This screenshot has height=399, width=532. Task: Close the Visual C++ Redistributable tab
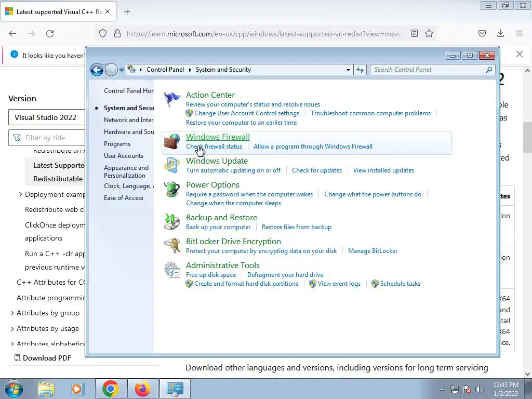coord(108,11)
